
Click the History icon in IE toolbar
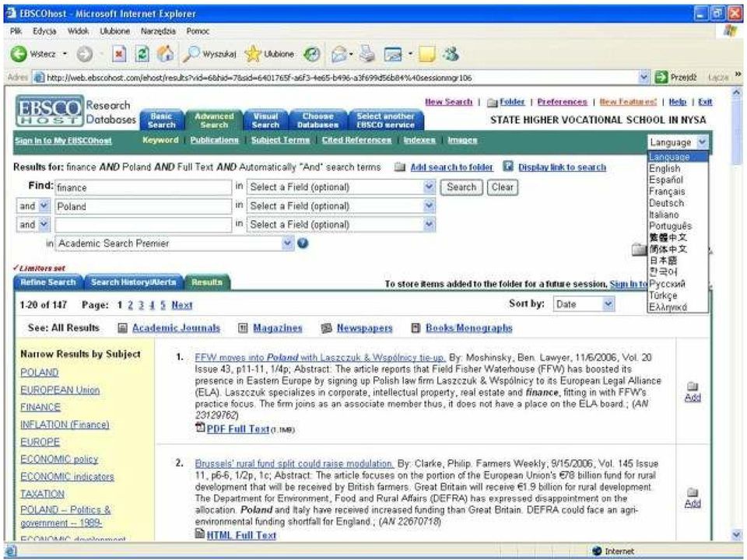point(312,54)
